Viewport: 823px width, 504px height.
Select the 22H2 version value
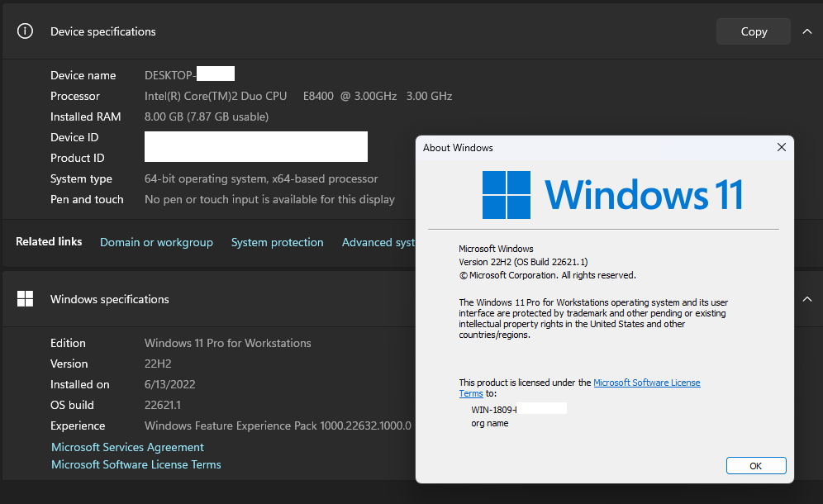point(158,364)
